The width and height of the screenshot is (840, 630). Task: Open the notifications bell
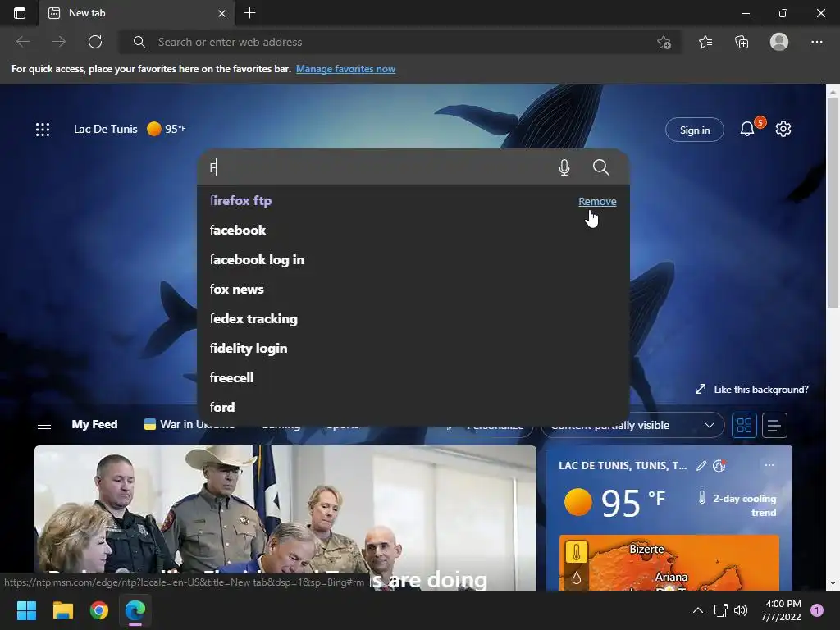click(747, 129)
